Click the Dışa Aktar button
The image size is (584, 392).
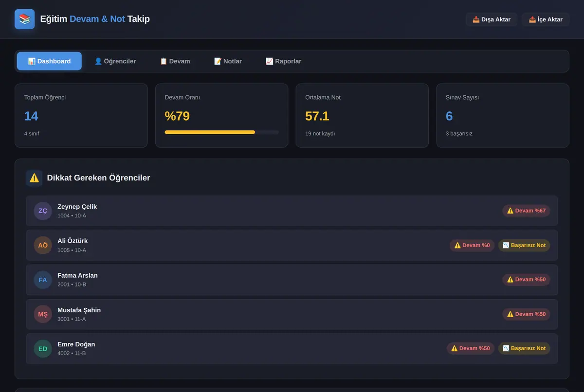coord(492,19)
